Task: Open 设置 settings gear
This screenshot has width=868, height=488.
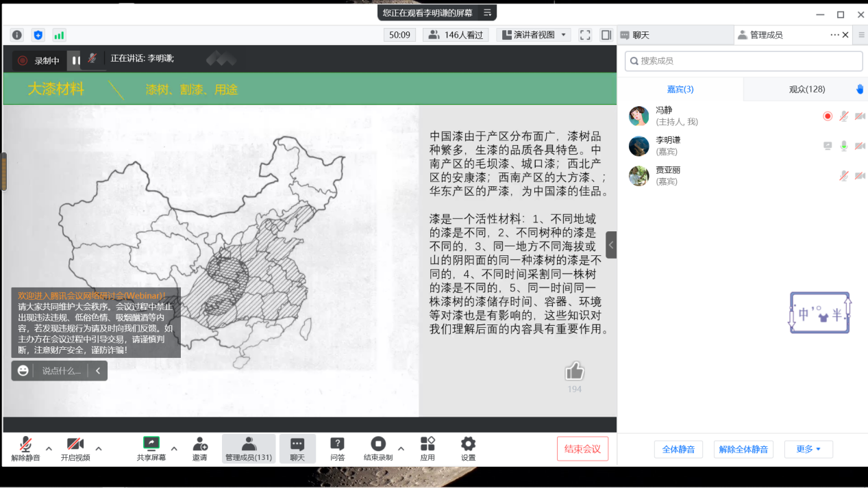Action: click(x=468, y=449)
